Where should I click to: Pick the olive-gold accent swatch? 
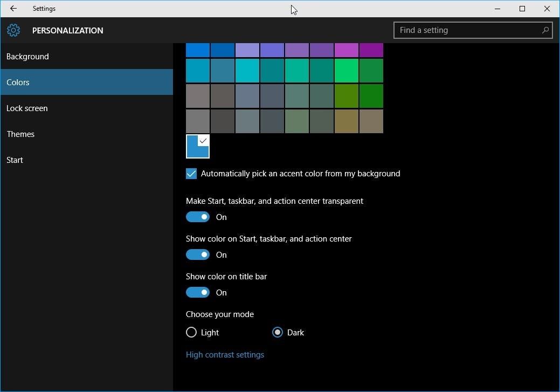[x=347, y=121]
